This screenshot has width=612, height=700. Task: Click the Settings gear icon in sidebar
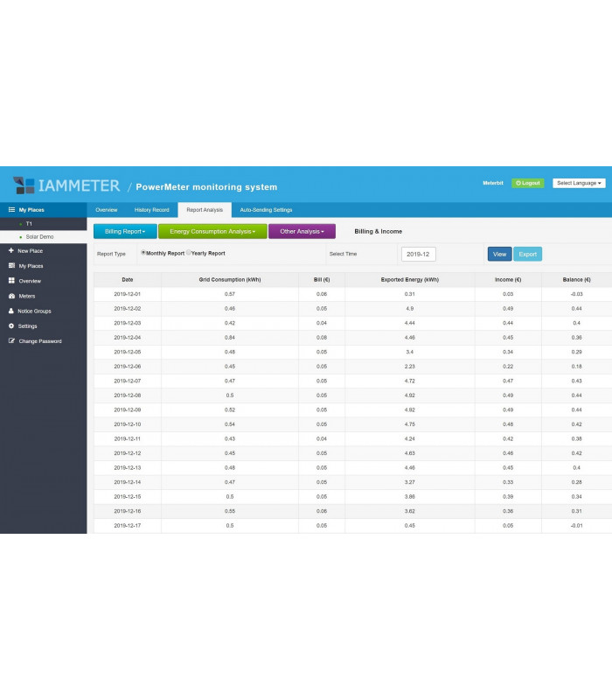pos(11,325)
